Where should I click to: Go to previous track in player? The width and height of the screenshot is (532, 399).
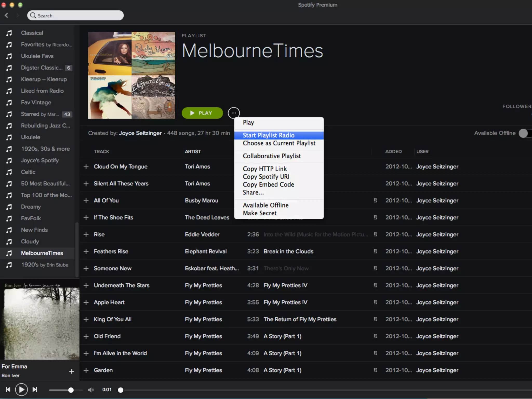coord(8,389)
